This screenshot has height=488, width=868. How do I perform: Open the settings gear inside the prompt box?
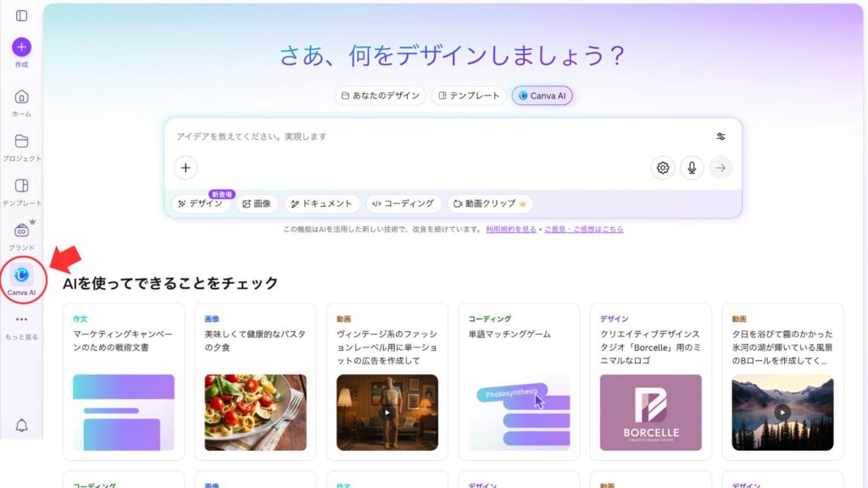point(663,168)
